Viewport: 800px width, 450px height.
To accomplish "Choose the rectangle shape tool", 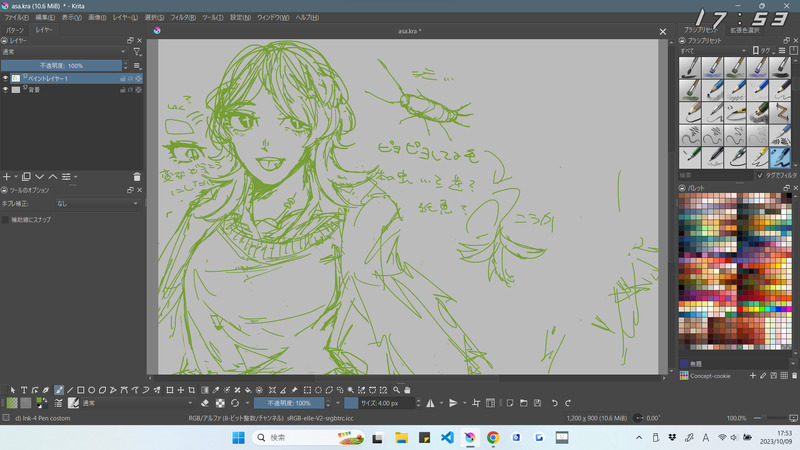I will 80,390.
